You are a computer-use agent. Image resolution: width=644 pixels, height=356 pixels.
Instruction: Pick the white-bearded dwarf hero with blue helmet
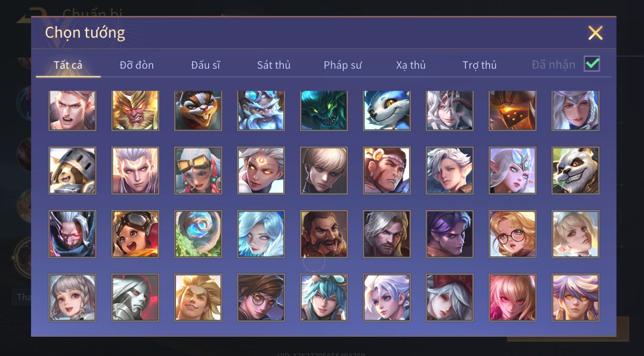(261, 110)
